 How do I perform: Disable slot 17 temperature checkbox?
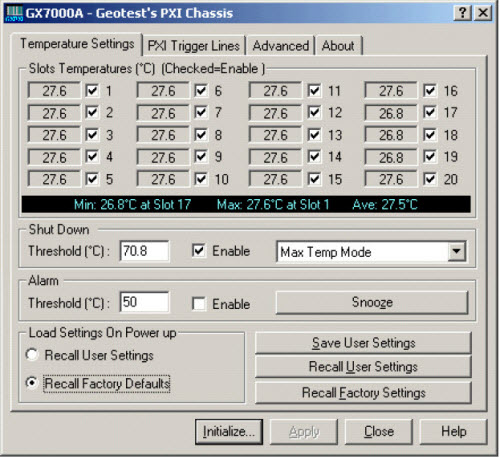click(430, 113)
